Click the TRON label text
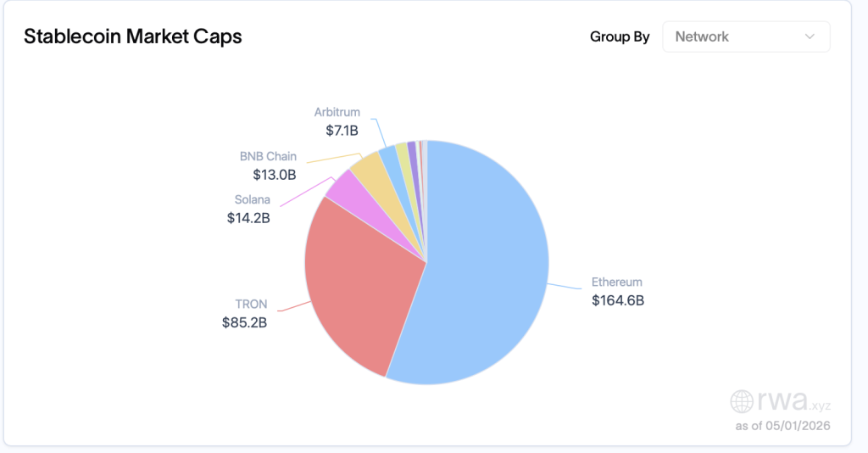This screenshot has width=868, height=453. 251,304
